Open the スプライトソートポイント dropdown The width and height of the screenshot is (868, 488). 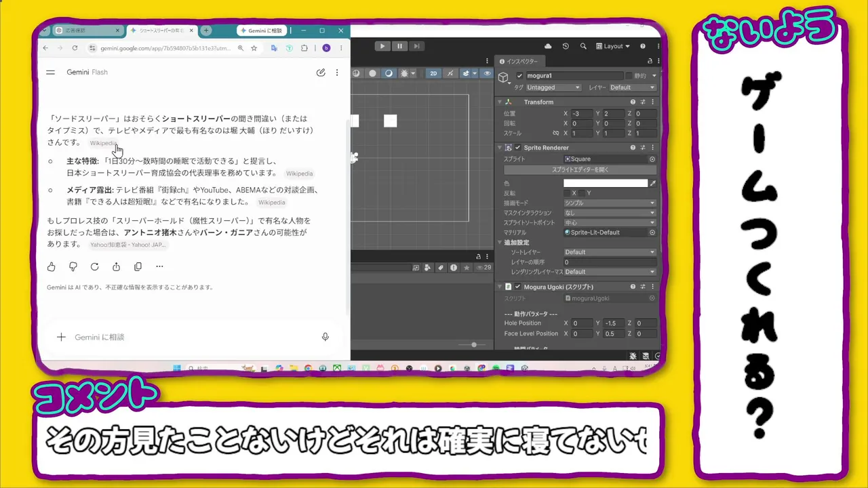tap(610, 222)
